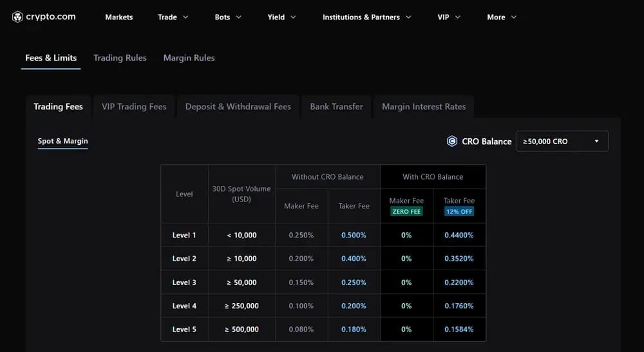
Task: Select the Spot & Margin sub-tab
Action: (x=63, y=141)
